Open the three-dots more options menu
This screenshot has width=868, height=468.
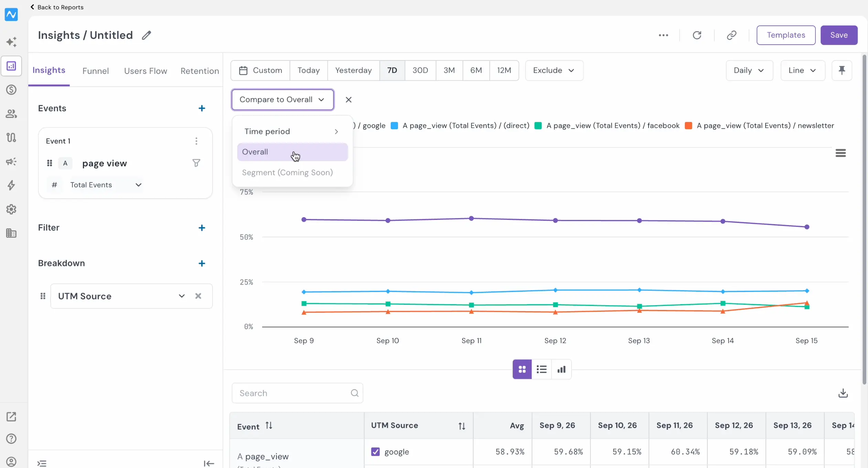[663, 35]
